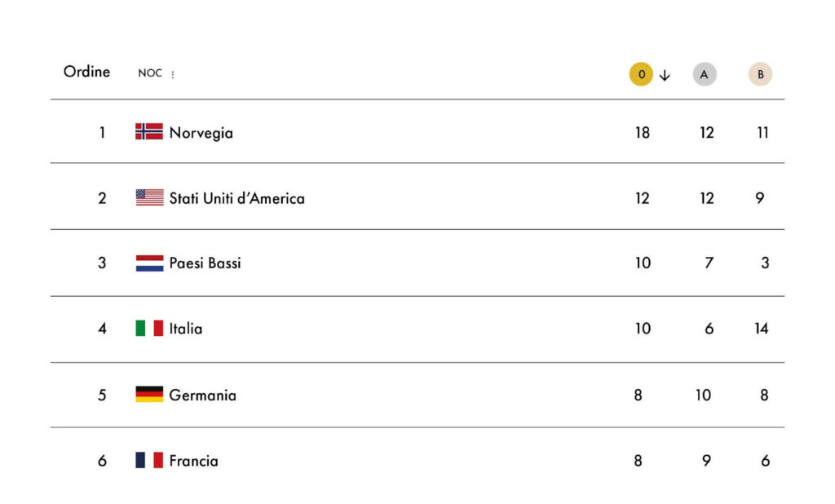Click the United States flag icon
This screenshot has width=835, height=504.
click(x=149, y=197)
